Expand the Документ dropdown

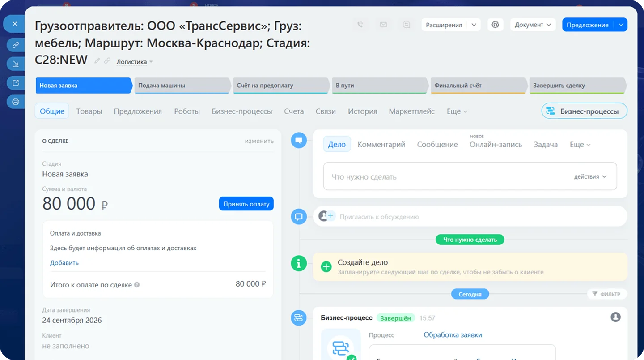coord(533,25)
